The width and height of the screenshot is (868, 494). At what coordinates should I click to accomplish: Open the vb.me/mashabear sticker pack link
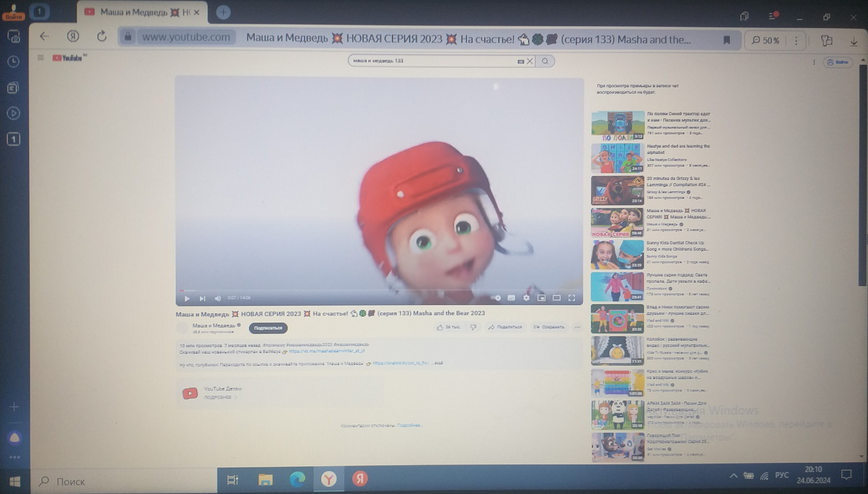coord(327,351)
